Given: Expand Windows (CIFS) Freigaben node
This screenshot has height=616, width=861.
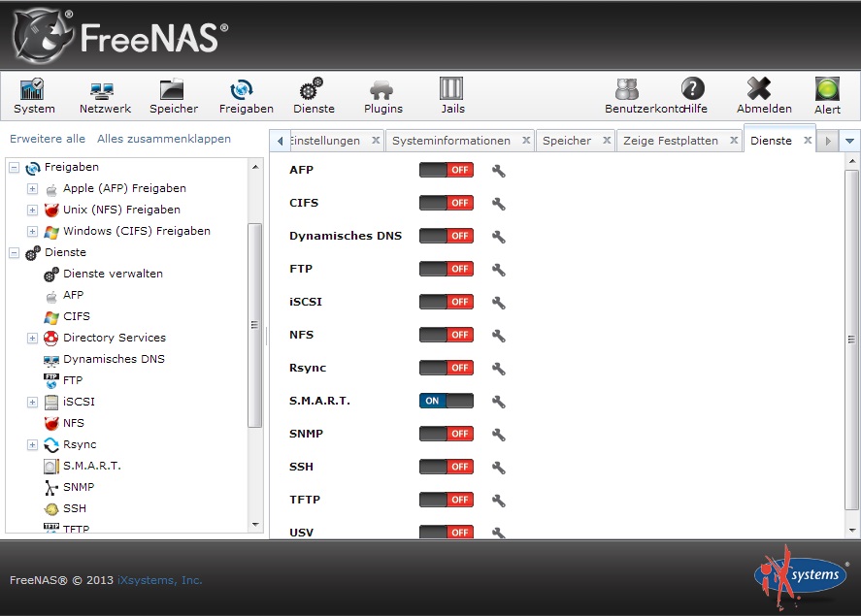Looking at the screenshot, I should pos(32,232).
